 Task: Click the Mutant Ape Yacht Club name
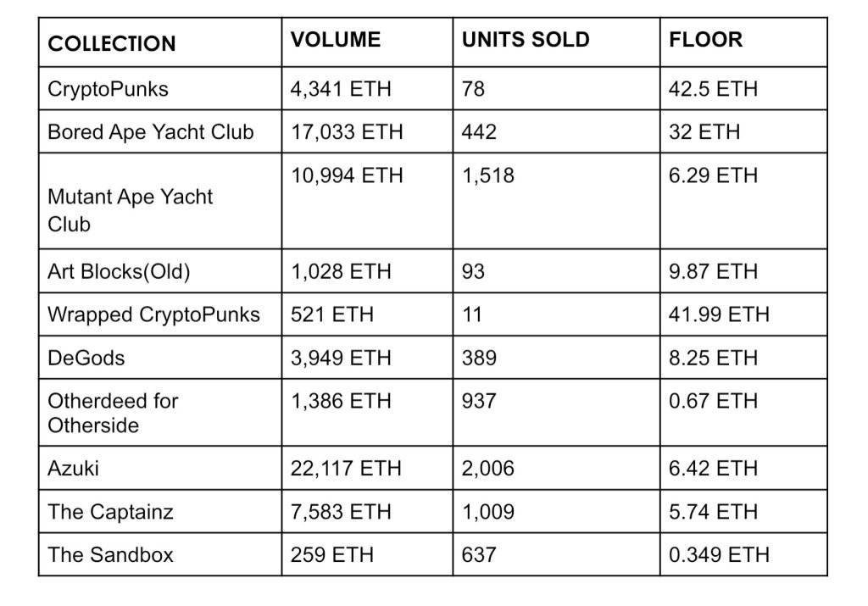click(x=130, y=211)
